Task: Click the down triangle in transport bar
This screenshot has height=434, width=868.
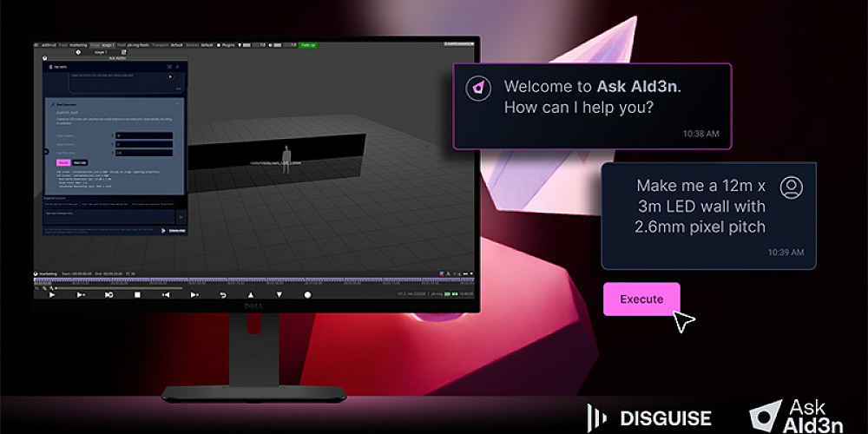Action: click(279, 295)
